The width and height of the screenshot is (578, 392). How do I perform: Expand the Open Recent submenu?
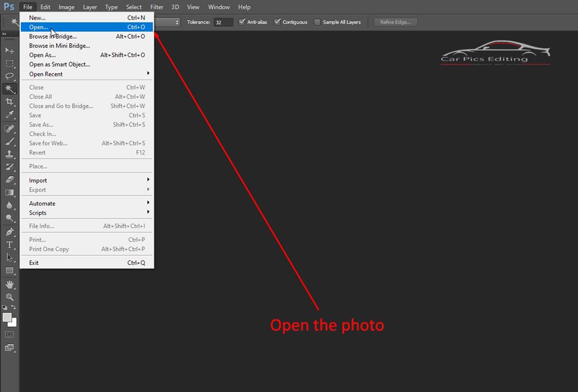pos(87,74)
